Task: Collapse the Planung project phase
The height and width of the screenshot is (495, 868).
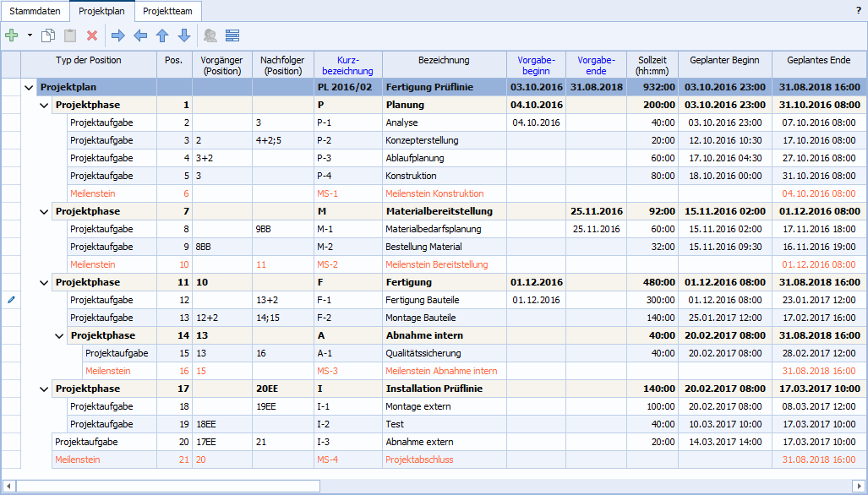Action: pos(44,105)
